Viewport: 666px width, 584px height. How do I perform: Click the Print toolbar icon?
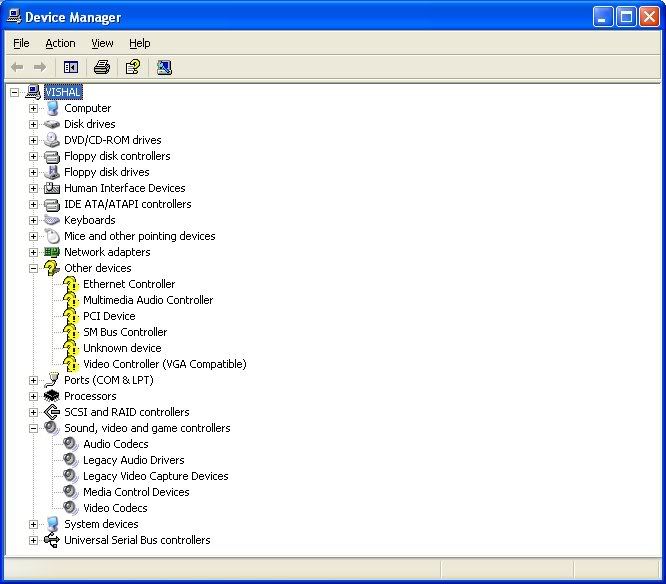point(102,67)
